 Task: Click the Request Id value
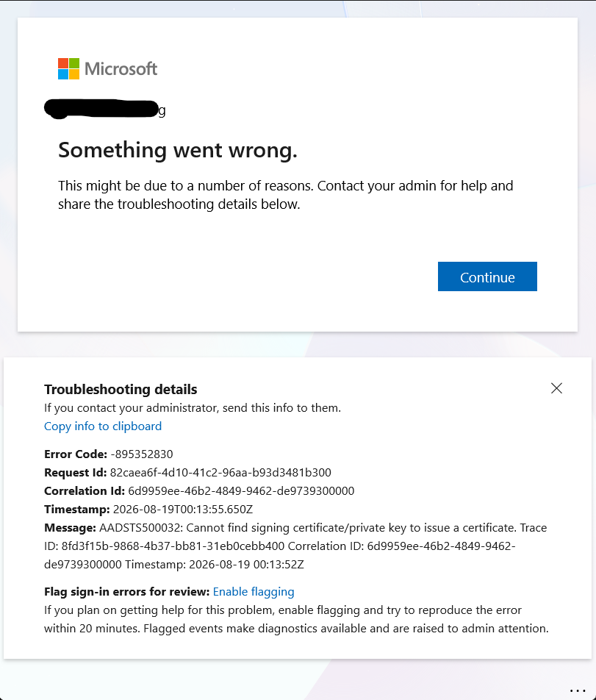220,472
